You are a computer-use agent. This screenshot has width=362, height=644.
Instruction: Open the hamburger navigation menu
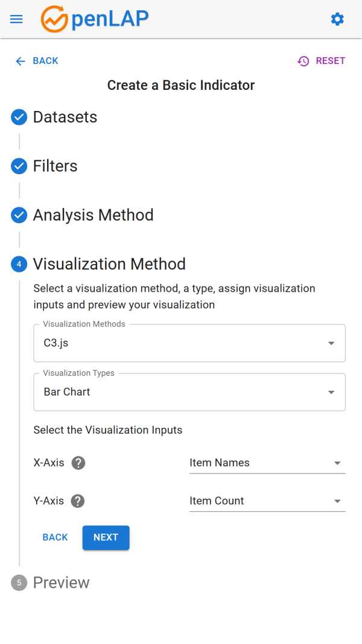pyautogui.click(x=16, y=19)
